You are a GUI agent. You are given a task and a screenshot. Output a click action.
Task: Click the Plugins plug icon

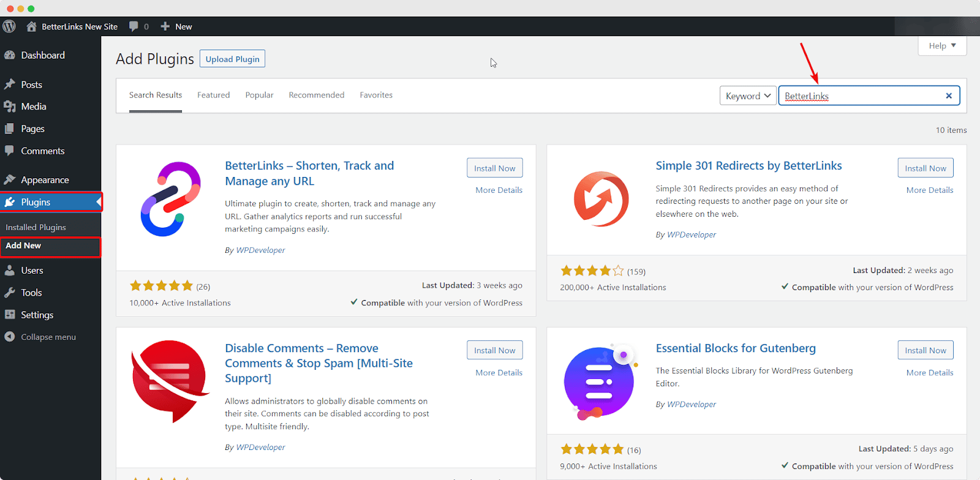[10, 202]
